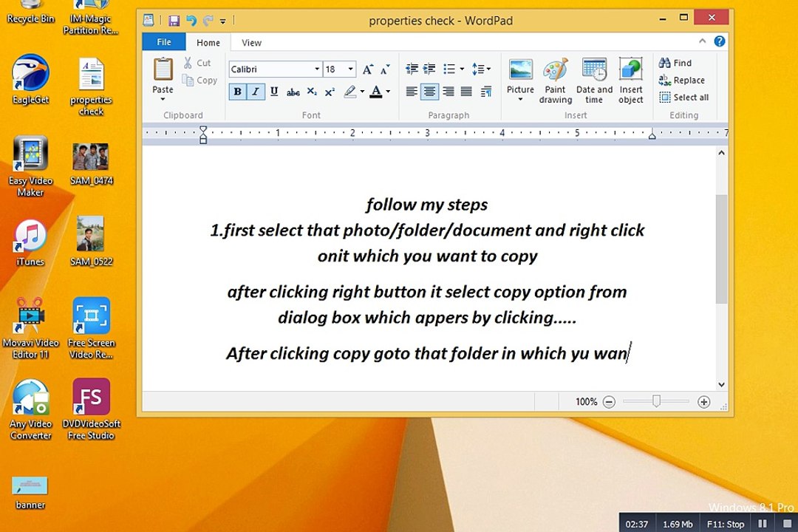798x532 pixels.
Task: Toggle Strikethrough formatting
Action: 293,92
